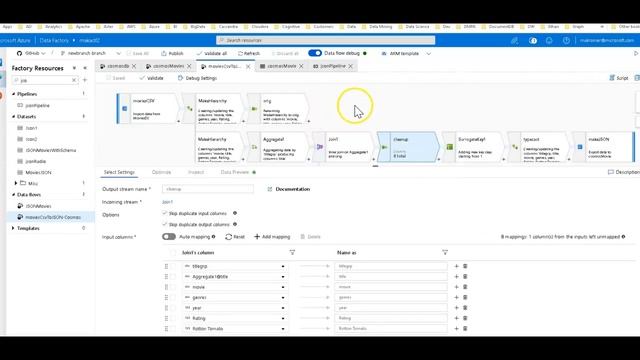Check the titlegrp row checkbox

[173, 266]
